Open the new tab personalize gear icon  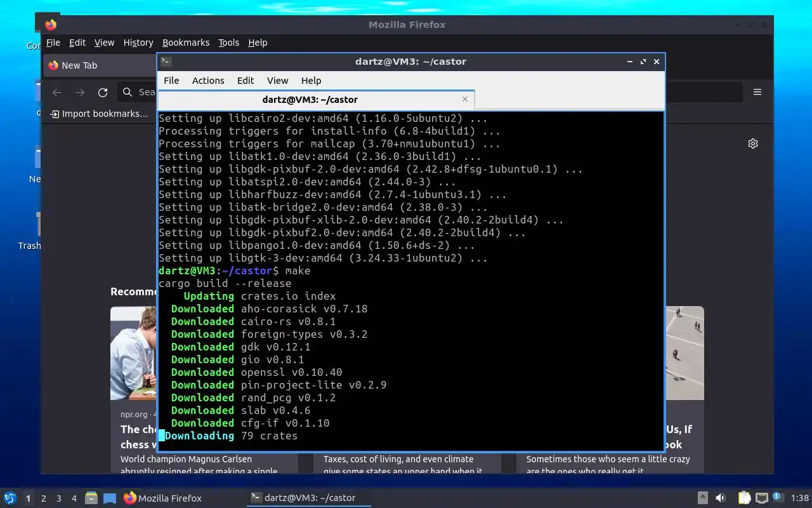[753, 144]
